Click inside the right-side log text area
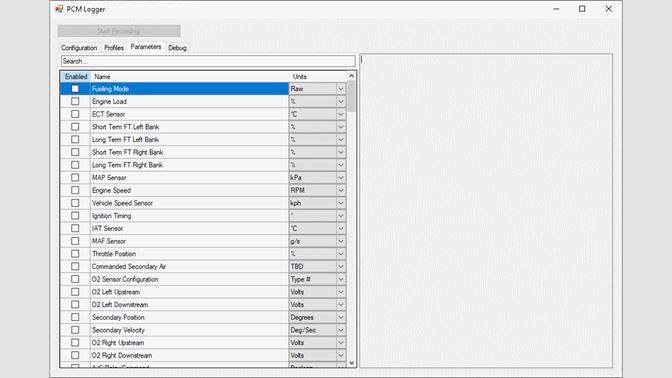Screen dimensions: 672x378 pos(486,210)
